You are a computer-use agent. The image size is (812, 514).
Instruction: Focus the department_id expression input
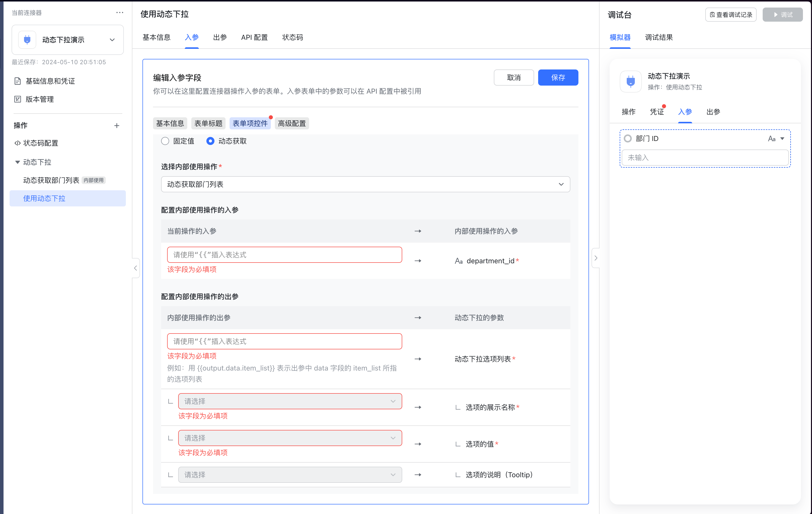pyautogui.click(x=285, y=255)
